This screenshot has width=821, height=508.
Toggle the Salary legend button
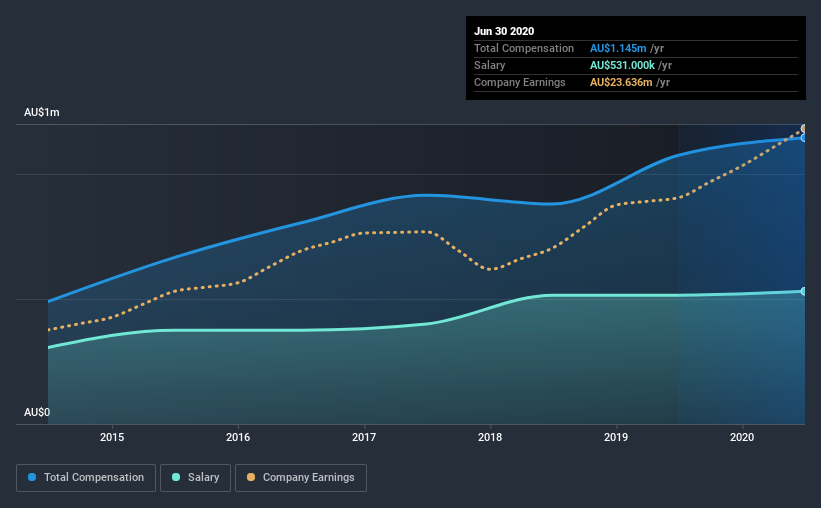195,478
